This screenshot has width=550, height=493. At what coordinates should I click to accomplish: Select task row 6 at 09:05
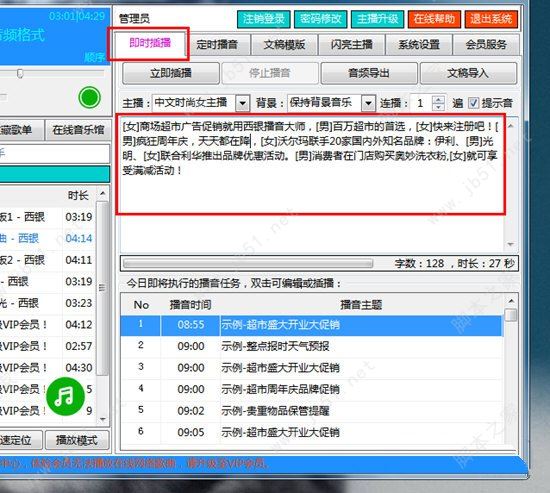tap(312, 432)
